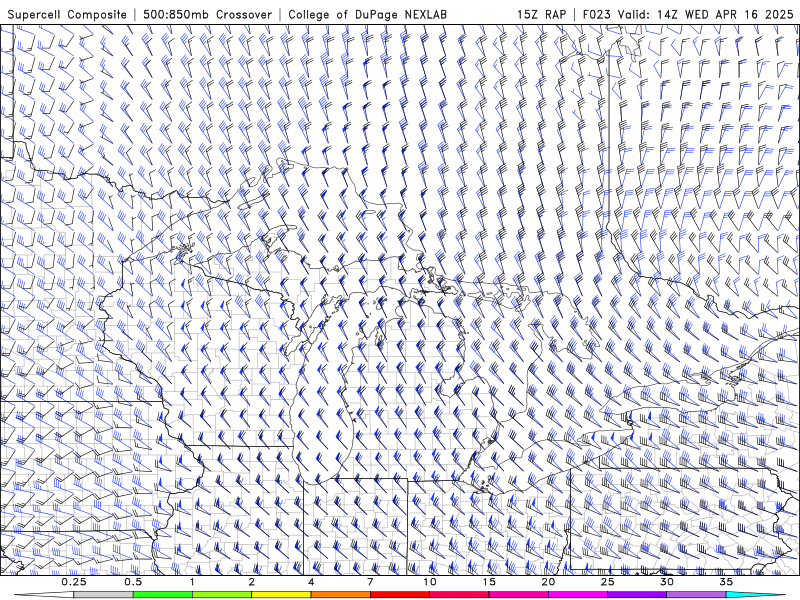Click the legend label '25'

pos(607,582)
